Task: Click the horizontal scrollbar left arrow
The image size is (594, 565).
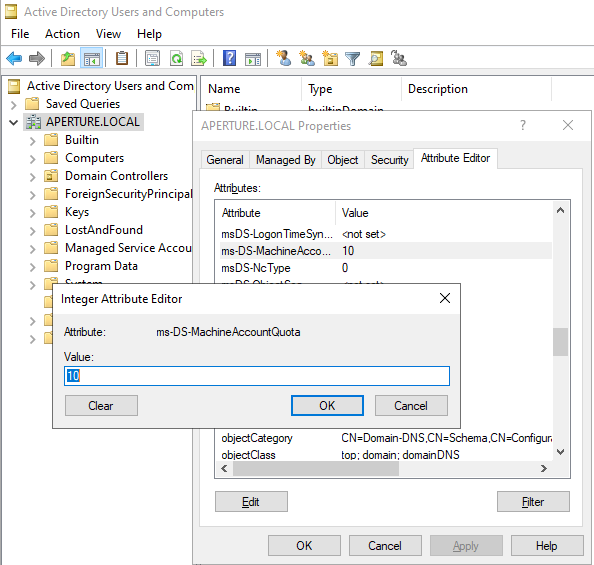Action: [224, 468]
